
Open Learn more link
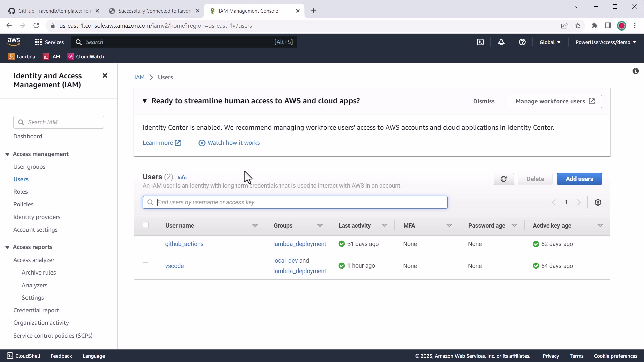pyautogui.click(x=162, y=143)
